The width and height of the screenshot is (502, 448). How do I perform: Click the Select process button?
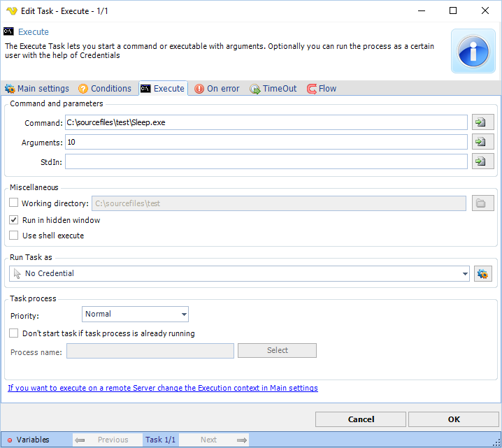point(278,350)
